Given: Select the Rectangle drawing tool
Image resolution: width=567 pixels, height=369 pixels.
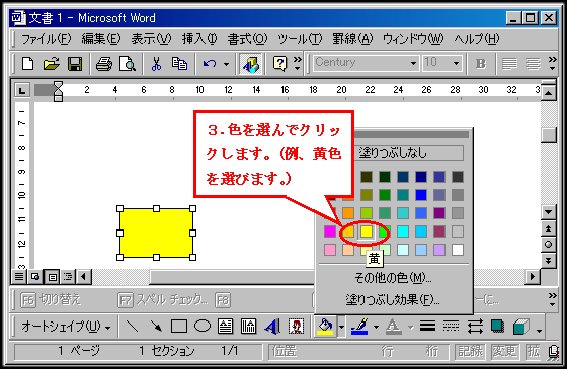Looking at the screenshot, I should click(x=179, y=326).
